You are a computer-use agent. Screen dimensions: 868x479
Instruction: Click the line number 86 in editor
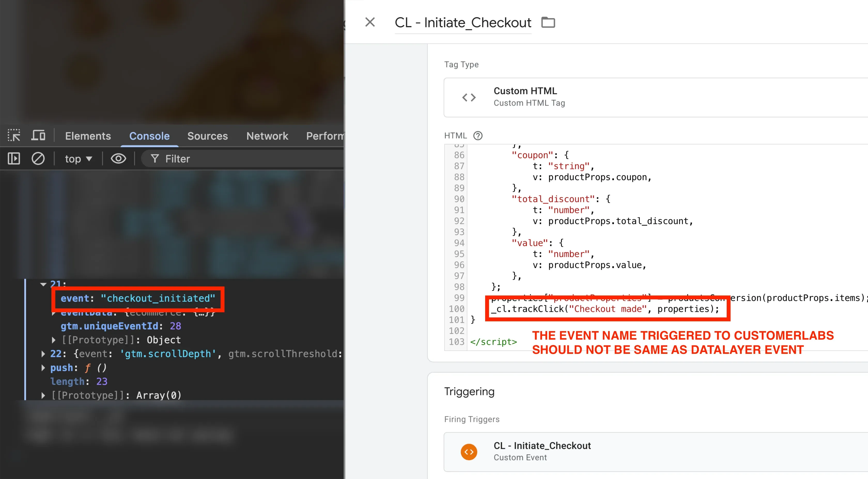pyautogui.click(x=459, y=155)
